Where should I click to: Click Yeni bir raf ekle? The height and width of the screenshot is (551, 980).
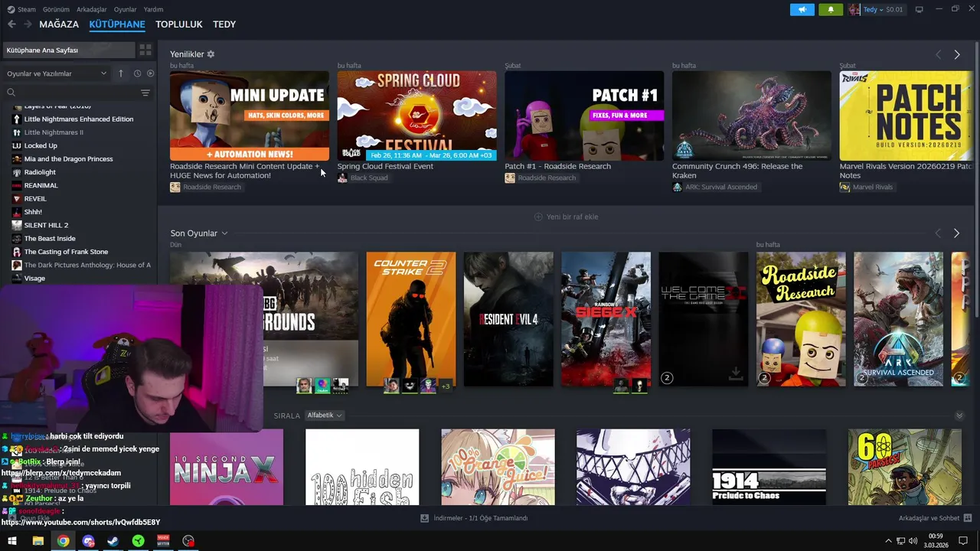567,217
